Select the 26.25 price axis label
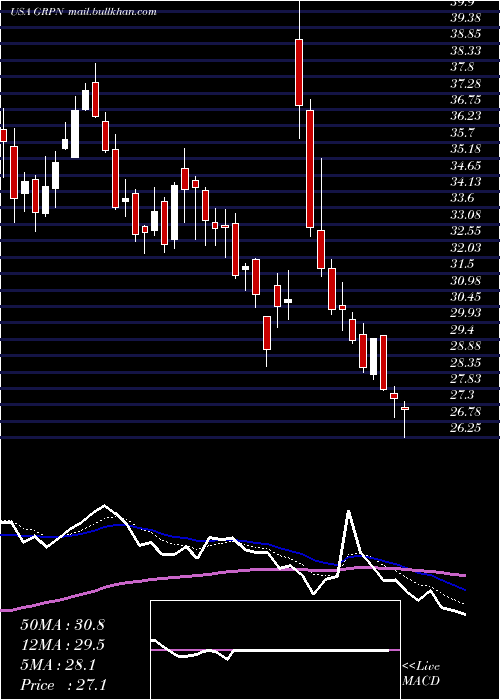This screenshot has width=500, height=700. (466, 428)
